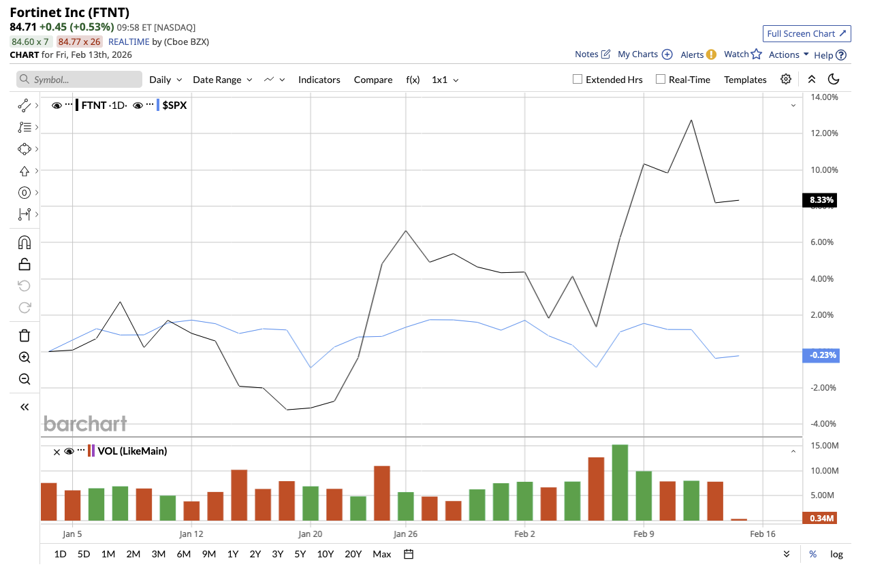This screenshot has height=588, width=884.
Task: Expand the Fibonacci tool flyout arrow
Action: click(36, 127)
